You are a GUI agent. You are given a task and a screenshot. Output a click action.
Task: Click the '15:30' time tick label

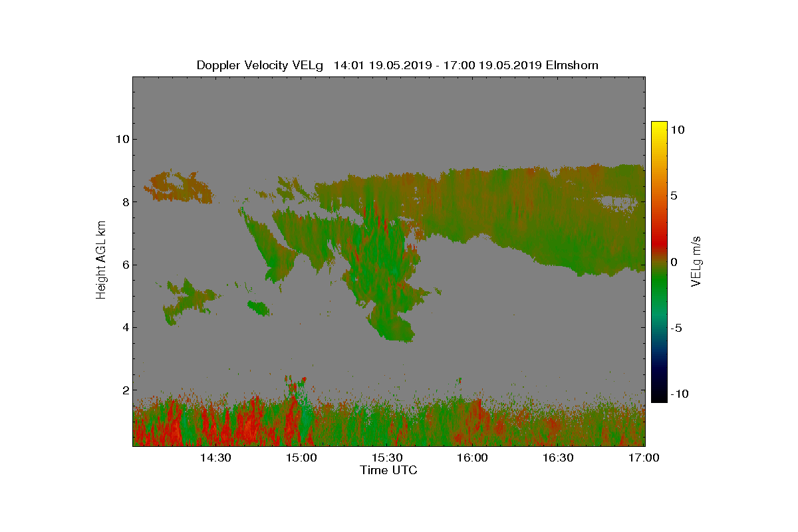coord(387,458)
